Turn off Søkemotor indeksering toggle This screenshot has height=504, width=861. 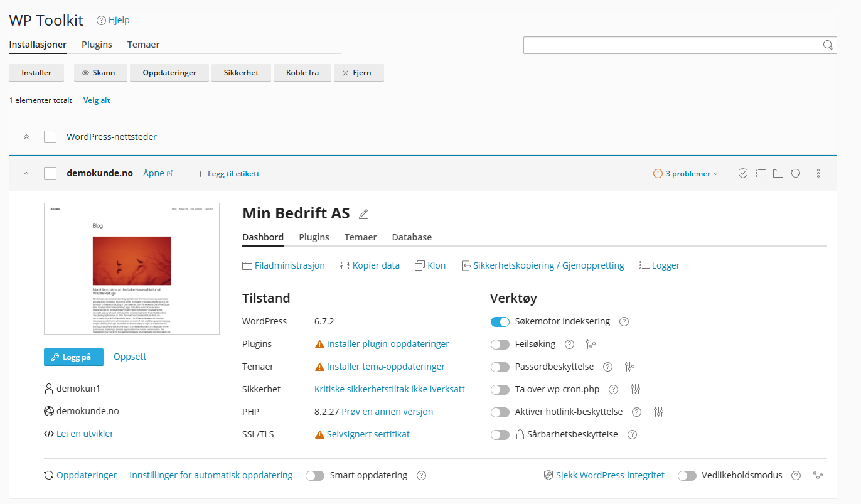point(500,322)
